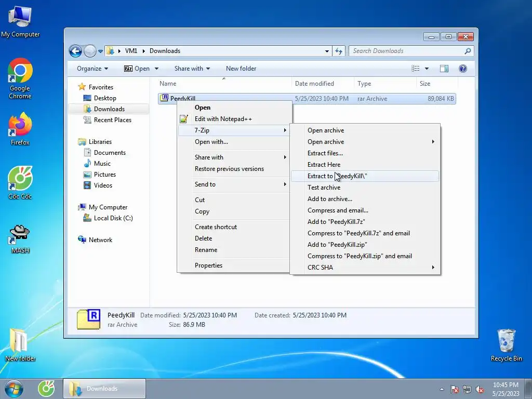The width and height of the screenshot is (532, 399).
Task: Choose Delete in context menu
Action: click(x=234, y=238)
